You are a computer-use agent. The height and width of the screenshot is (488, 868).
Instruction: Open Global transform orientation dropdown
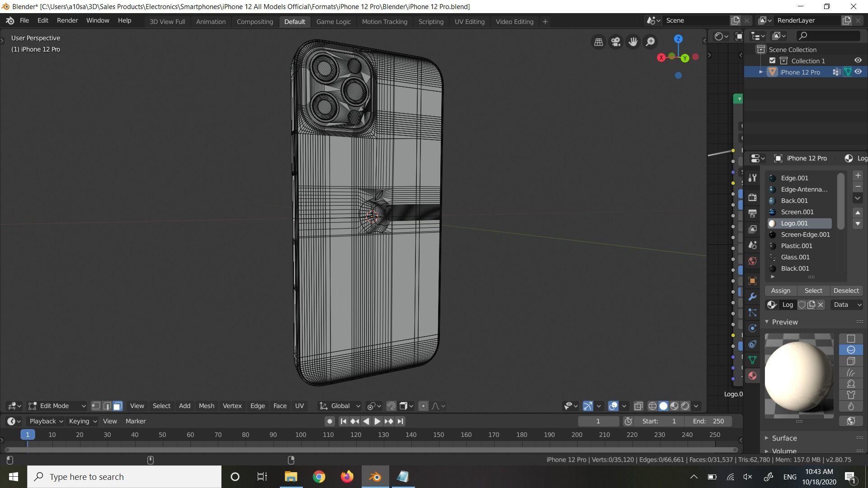(340, 406)
